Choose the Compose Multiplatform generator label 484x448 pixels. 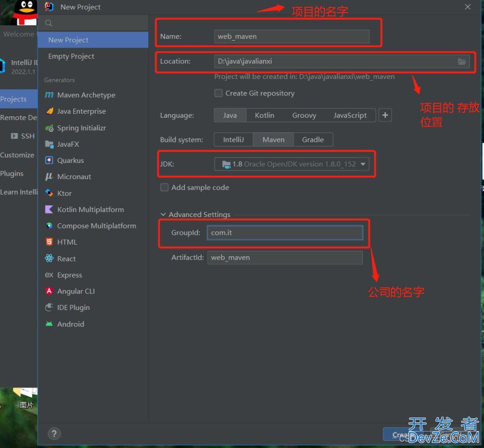97,226
